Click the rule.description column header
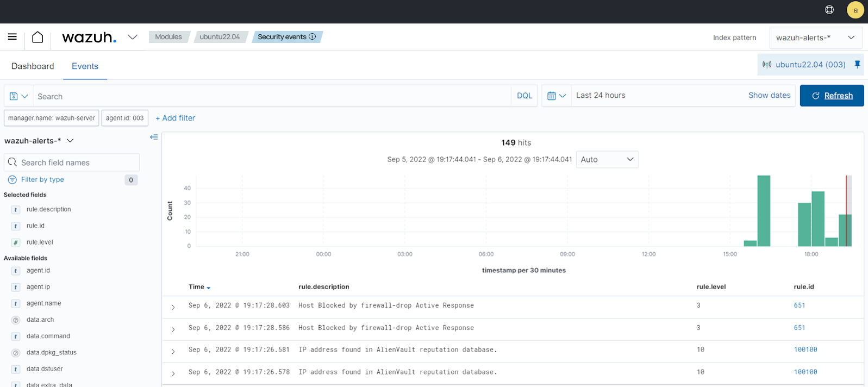The width and height of the screenshot is (868, 387). coord(324,287)
